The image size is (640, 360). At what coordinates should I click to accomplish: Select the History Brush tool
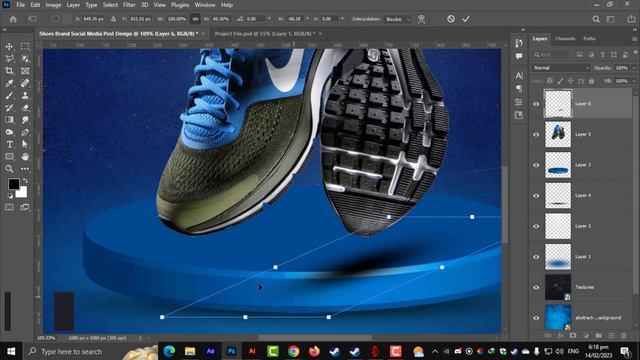click(9, 108)
